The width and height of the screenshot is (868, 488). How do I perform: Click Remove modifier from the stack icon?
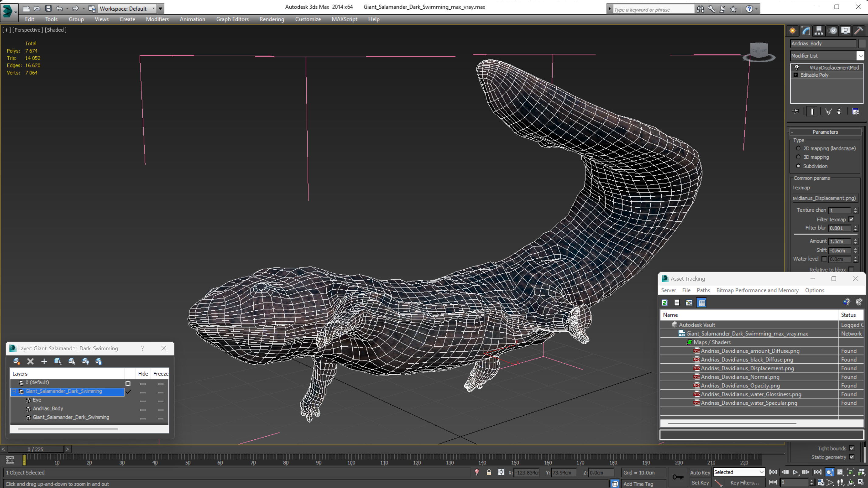pyautogui.click(x=839, y=111)
